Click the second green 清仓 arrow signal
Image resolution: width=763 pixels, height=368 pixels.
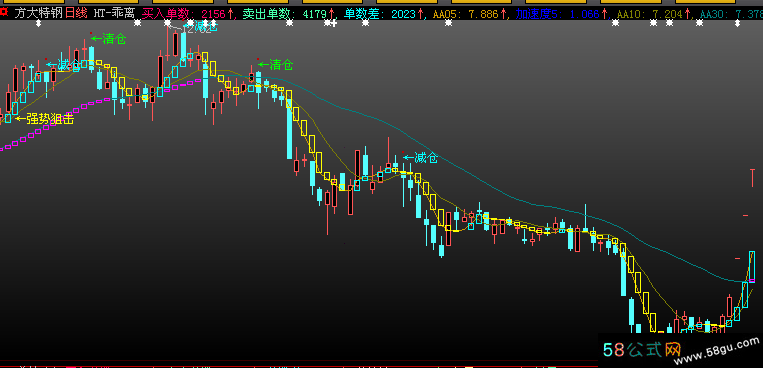tap(275, 64)
